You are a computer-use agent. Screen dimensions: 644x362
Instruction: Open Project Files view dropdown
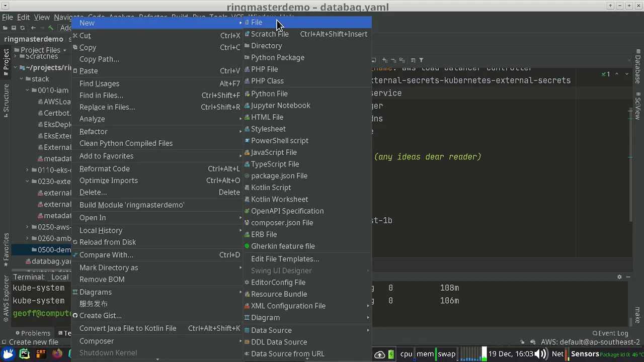41,50
